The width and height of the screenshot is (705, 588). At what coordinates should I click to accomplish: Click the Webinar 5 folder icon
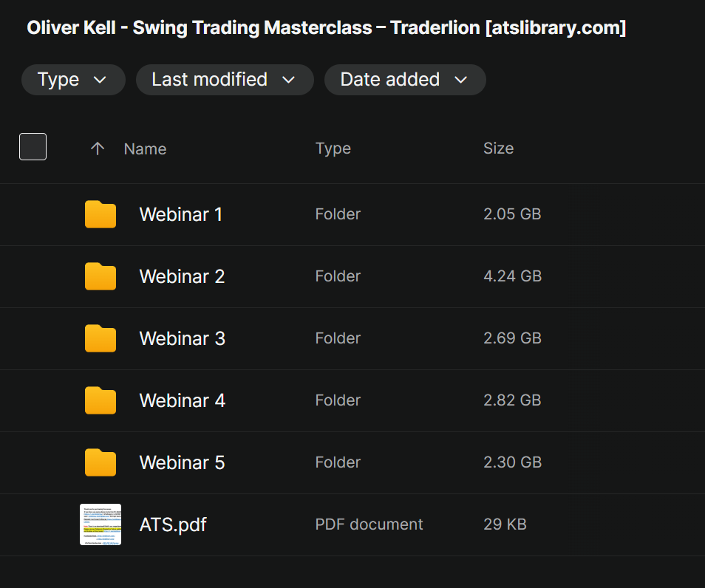click(101, 462)
